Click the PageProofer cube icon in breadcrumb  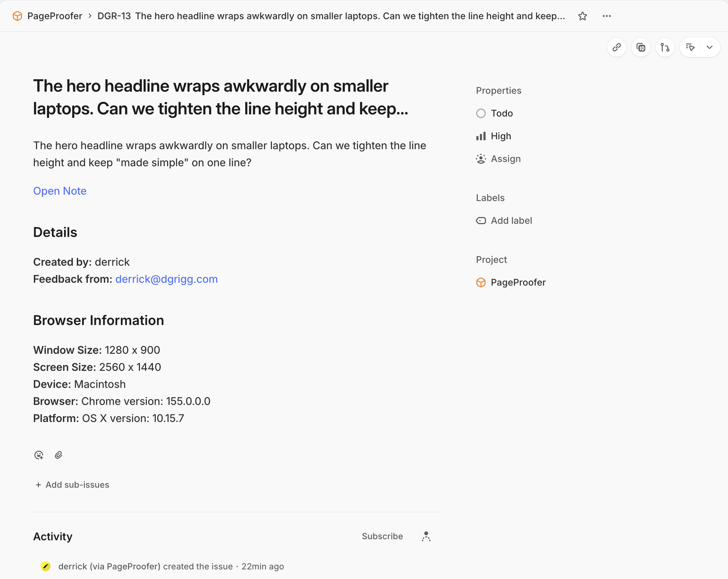(17, 16)
